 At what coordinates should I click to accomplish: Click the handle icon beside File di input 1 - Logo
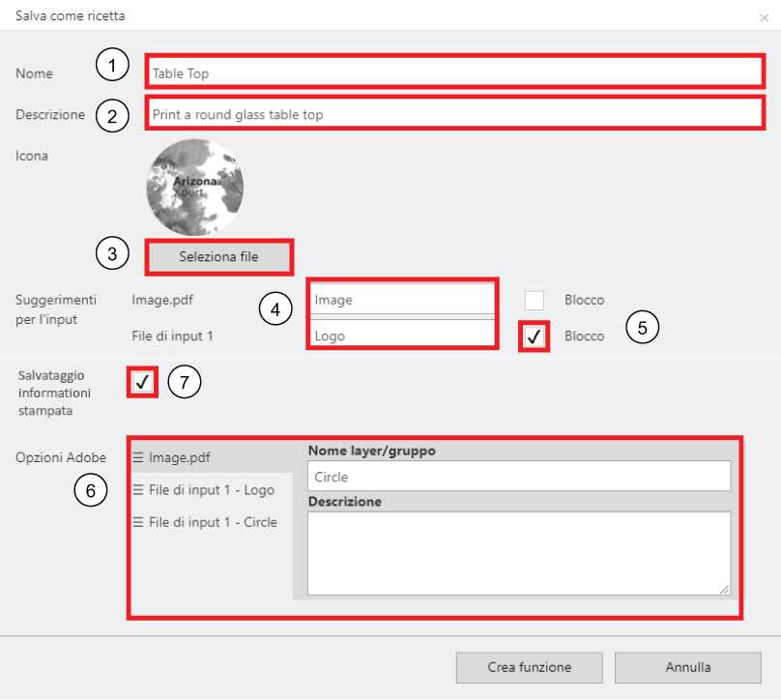point(138,490)
